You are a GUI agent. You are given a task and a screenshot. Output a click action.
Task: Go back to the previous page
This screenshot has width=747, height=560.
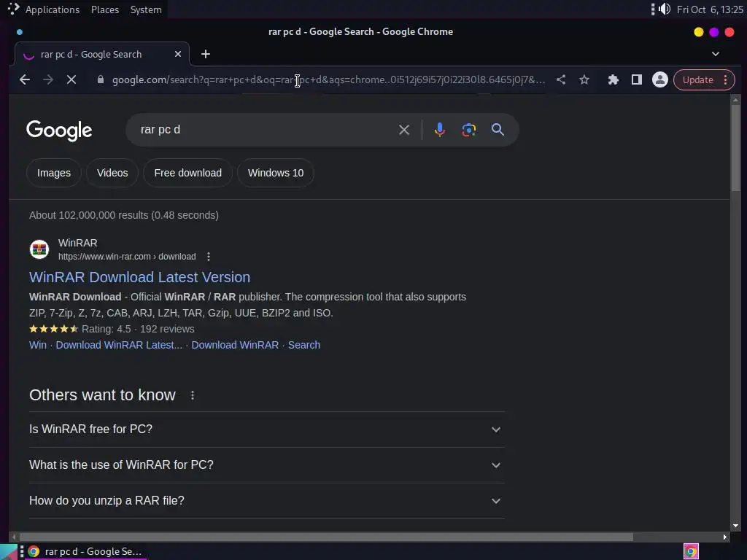pos(25,79)
